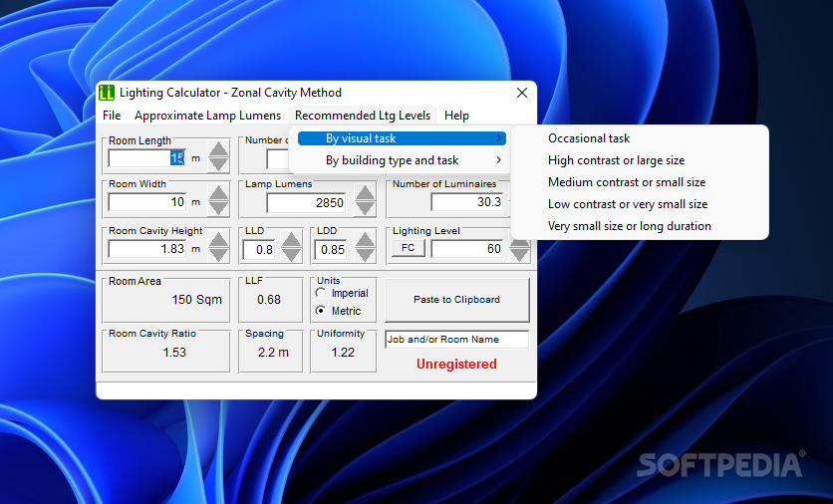This screenshot has height=504, width=833.
Task: Choose Very small size or long duration
Action: click(630, 226)
